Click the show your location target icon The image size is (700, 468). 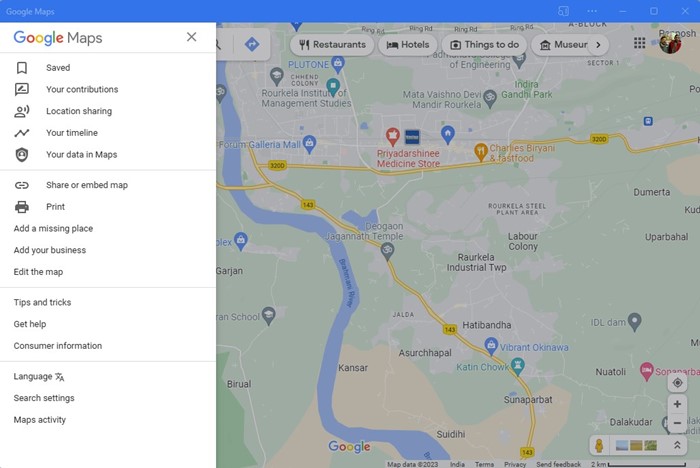click(x=677, y=383)
